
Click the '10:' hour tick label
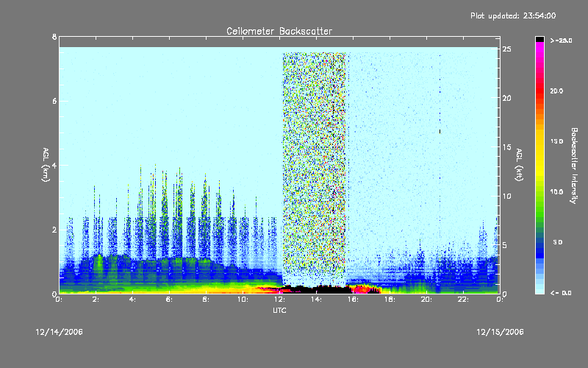243,300
